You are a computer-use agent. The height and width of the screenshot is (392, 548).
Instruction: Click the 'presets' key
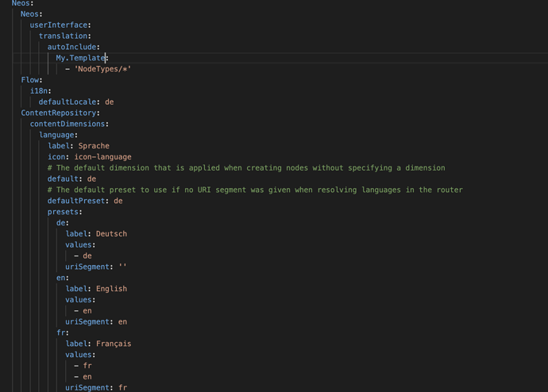(x=63, y=212)
